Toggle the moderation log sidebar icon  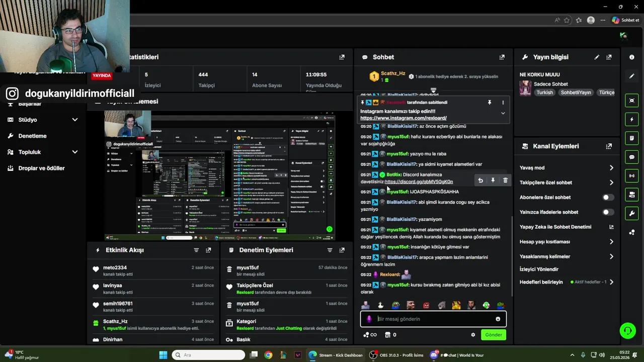tap(632, 138)
